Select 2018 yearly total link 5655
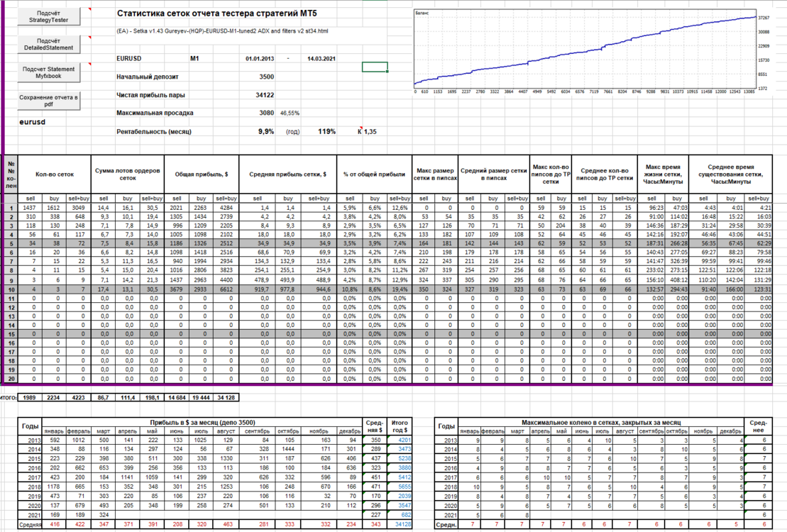The height and width of the screenshot is (532, 787). click(x=400, y=487)
